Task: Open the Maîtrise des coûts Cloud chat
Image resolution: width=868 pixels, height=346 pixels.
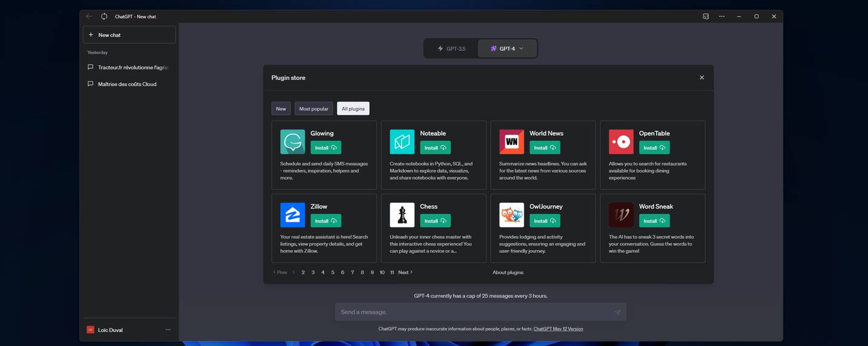Action: pyautogui.click(x=129, y=84)
